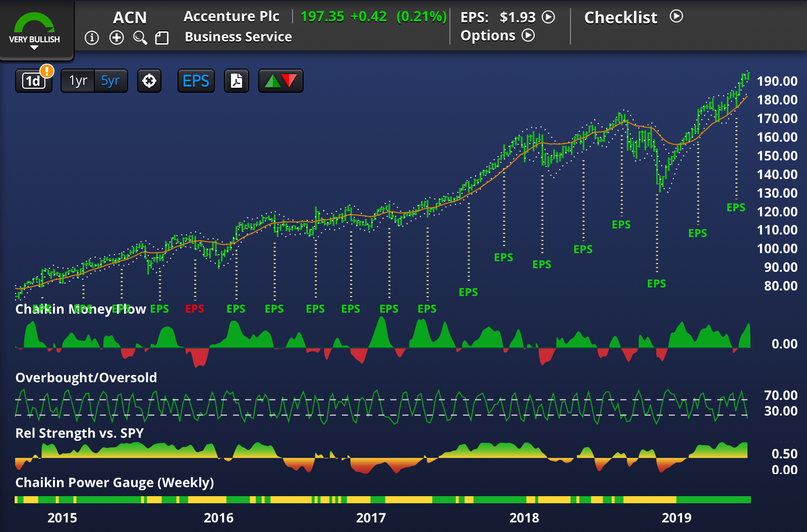
Task: Click the note tag icon beside search
Action: 162,38
